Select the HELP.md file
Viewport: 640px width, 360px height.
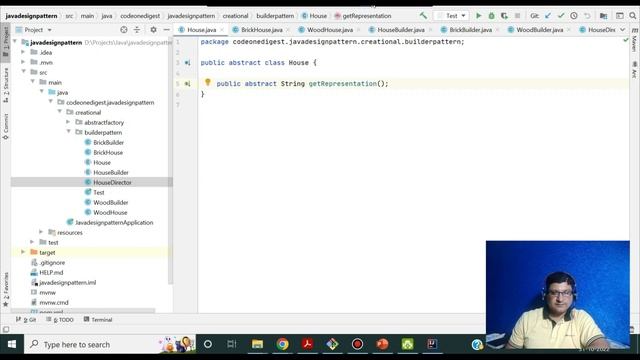click(51, 272)
